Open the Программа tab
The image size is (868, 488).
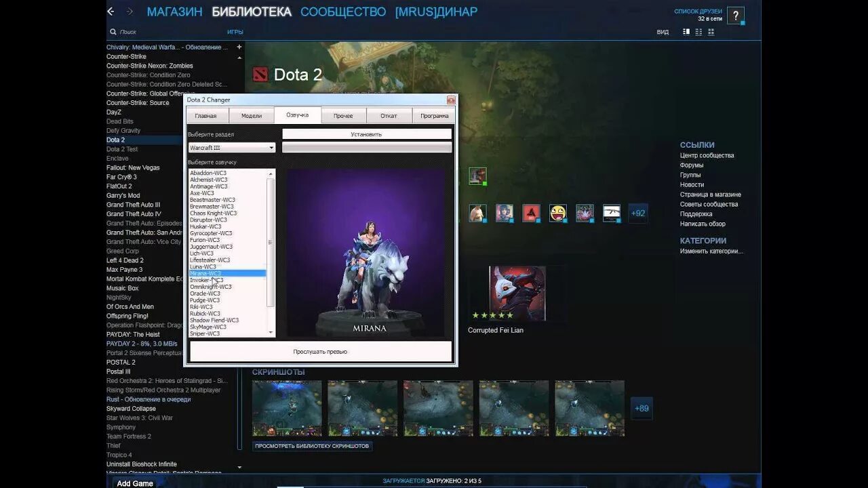click(434, 116)
